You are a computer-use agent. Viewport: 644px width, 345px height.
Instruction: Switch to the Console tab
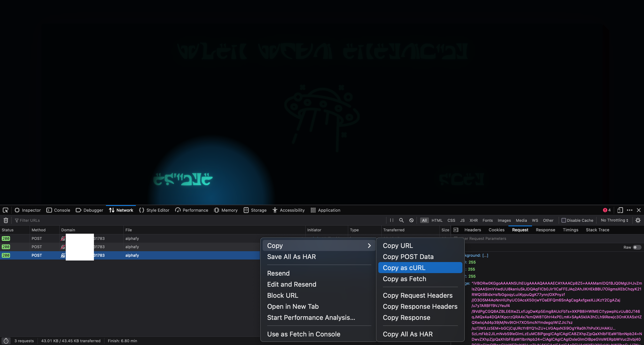coord(58,210)
